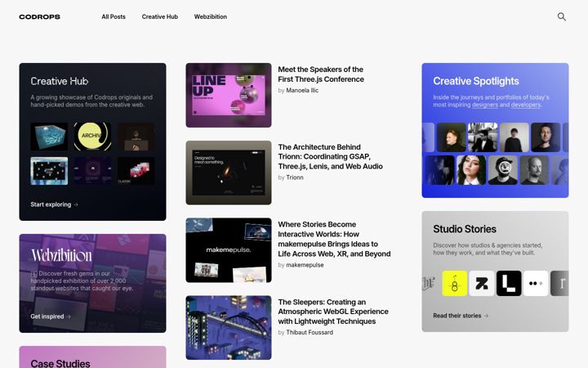Image resolution: width=588 pixels, height=368 pixels.
Task: Open author makemepulse's page
Action: point(305,265)
